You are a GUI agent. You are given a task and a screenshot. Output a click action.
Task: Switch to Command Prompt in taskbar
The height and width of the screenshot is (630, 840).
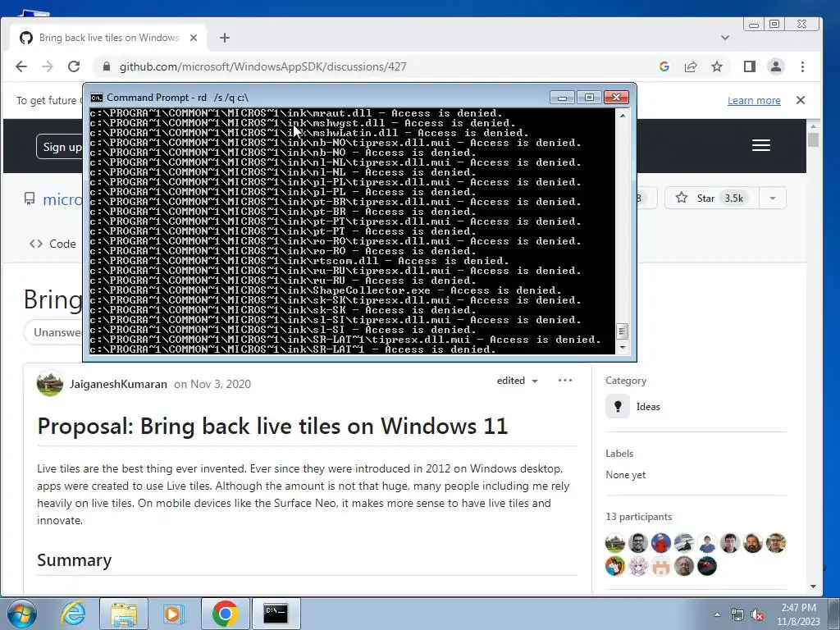(276, 614)
